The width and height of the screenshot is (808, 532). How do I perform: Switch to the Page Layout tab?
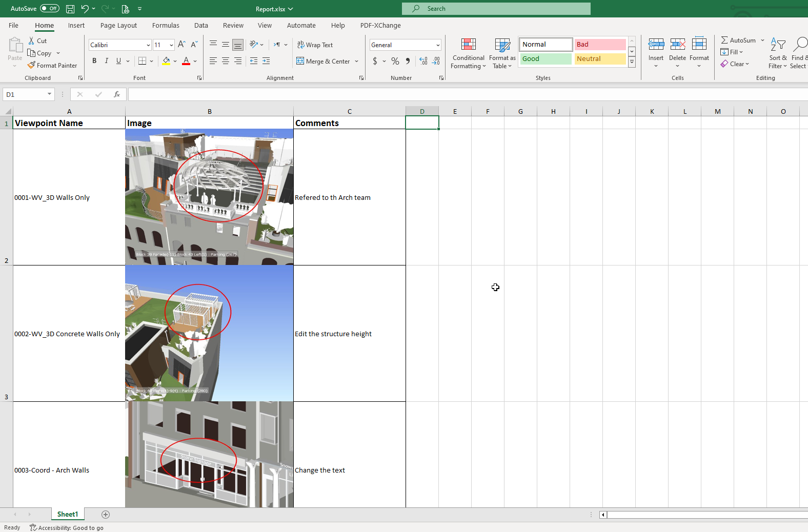click(118, 25)
